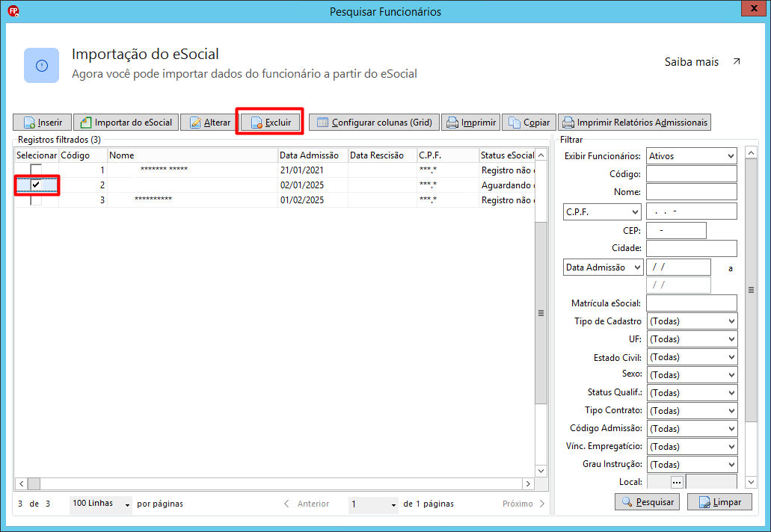The height and width of the screenshot is (532, 771).
Task: Open the Tipo de Cadastro dropdown
Action: tap(692, 321)
